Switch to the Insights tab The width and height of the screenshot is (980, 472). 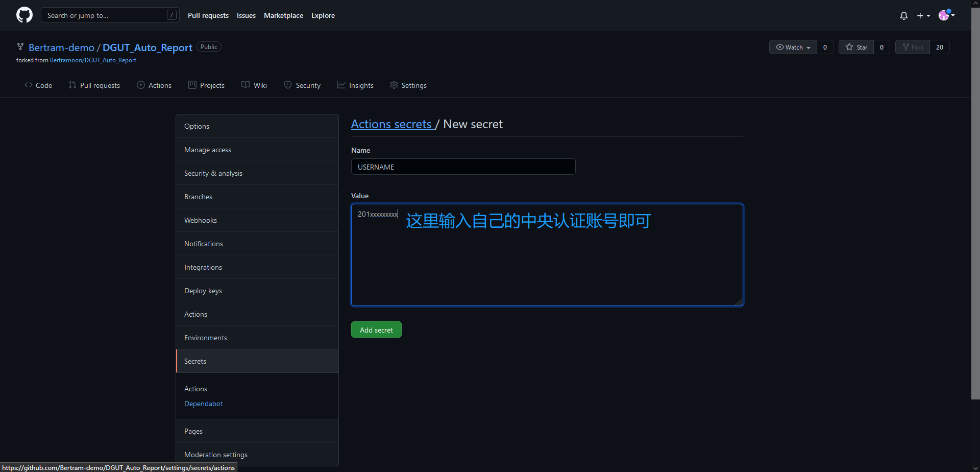click(x=355, y=85)
